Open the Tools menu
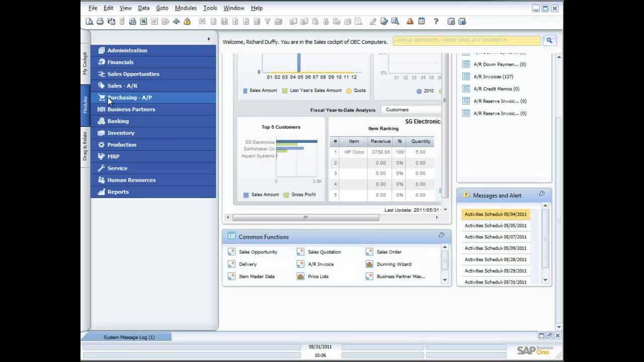 click(210, 8)
